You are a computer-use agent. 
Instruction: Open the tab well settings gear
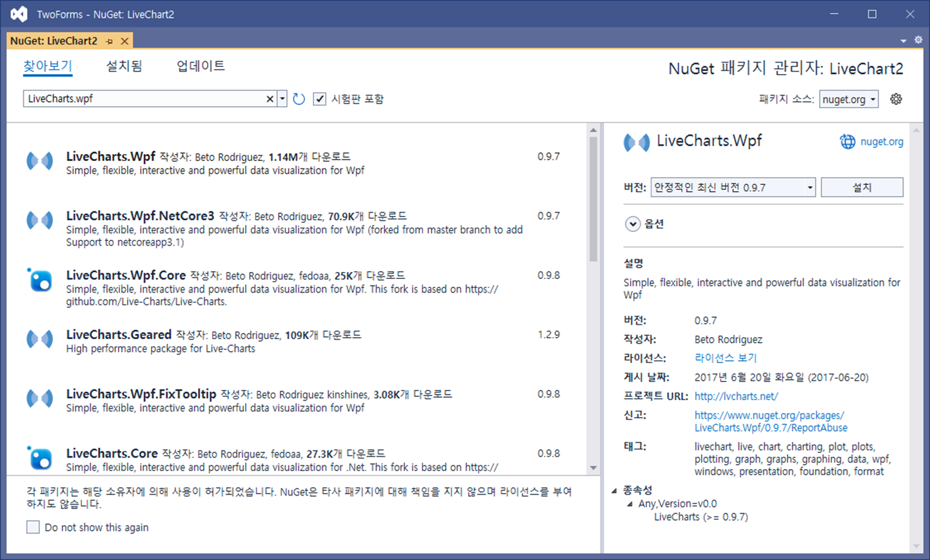pos(918,40)
